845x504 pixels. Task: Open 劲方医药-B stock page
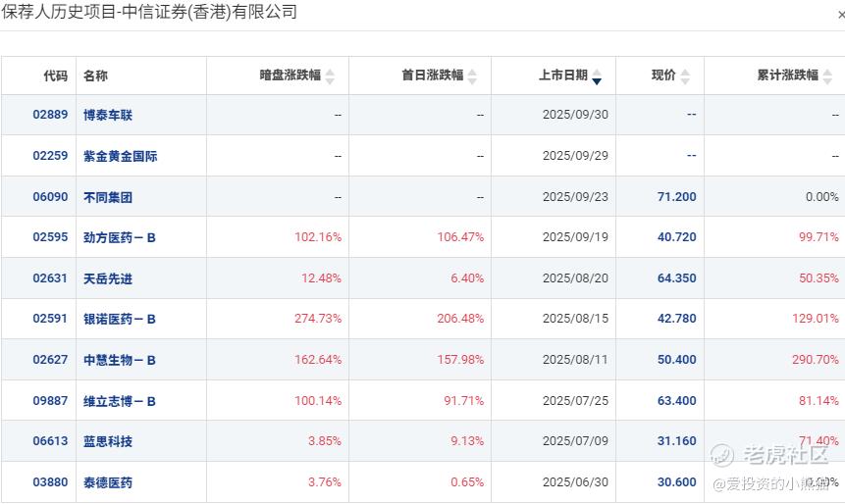tap(120, 238)
